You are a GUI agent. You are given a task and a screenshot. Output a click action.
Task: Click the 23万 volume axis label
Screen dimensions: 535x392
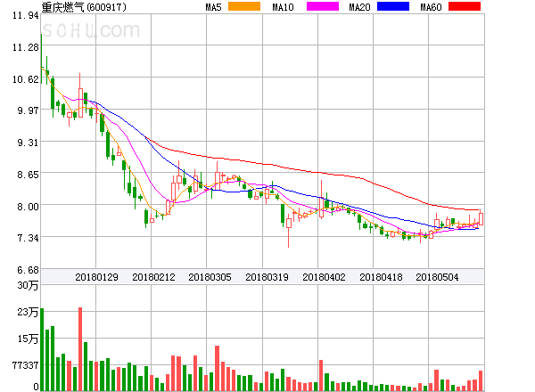point(28,312)
